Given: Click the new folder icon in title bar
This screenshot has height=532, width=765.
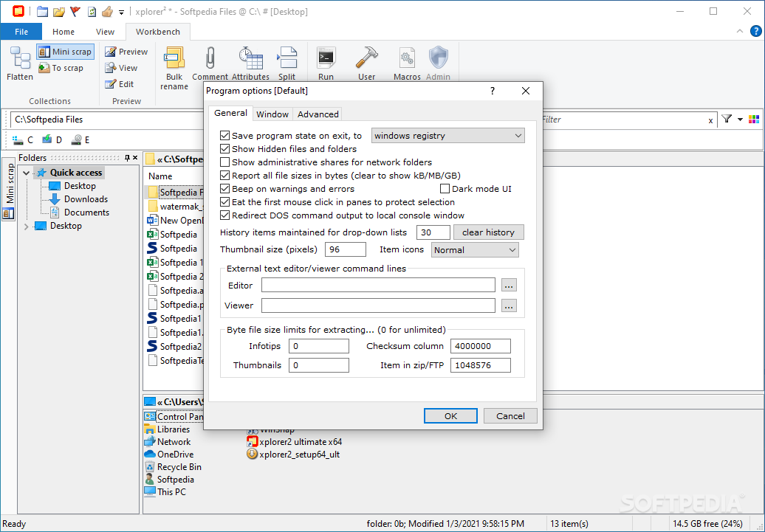Looking at the screenshot, I should 42,11.
